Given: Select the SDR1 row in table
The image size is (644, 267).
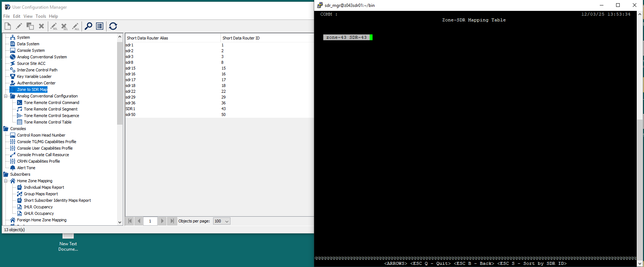Looking at the screenshot, I should [x=219, y=109].
